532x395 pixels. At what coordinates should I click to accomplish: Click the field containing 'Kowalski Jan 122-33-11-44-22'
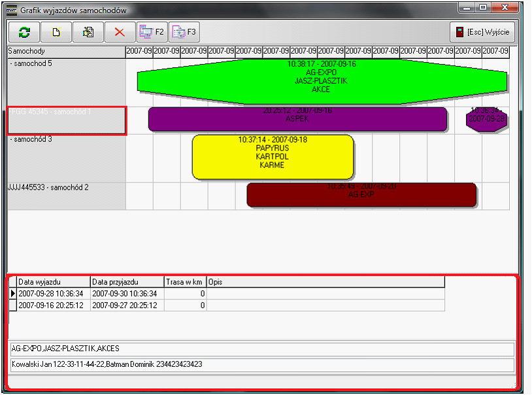(262, 364)
